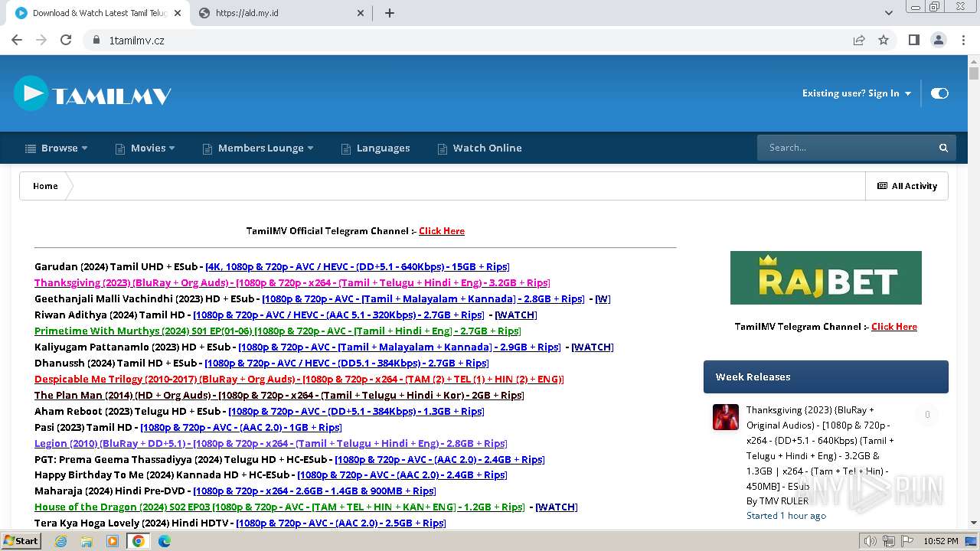
Task: Open sidebar TamilMV Telegram Click Here link
Action: [894, 327]
